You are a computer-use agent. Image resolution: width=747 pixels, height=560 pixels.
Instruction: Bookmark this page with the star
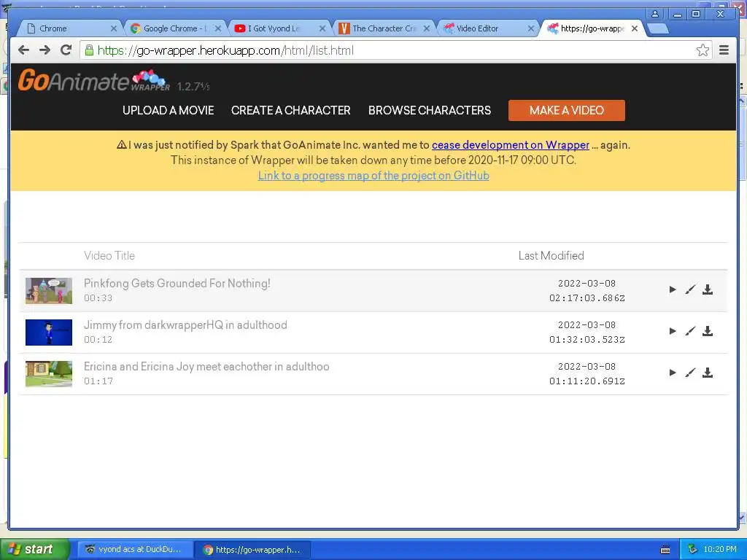703,50
